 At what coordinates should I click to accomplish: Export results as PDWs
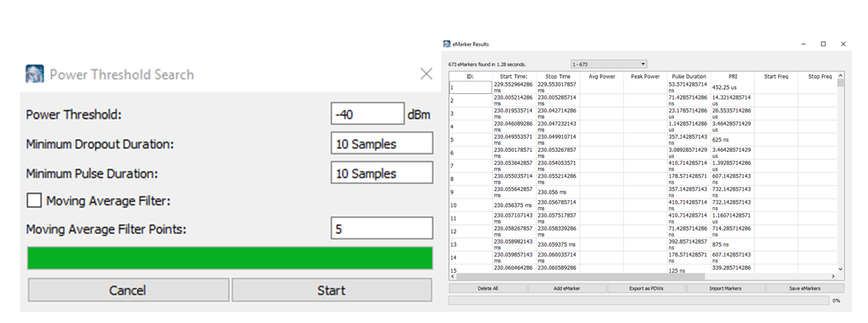pyautogui.click(x=646, y=288)
